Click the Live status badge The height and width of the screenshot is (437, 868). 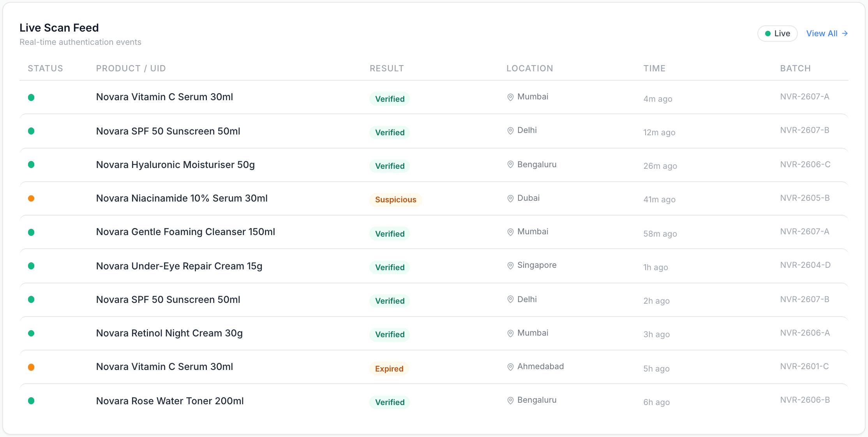tap(777, 34)
